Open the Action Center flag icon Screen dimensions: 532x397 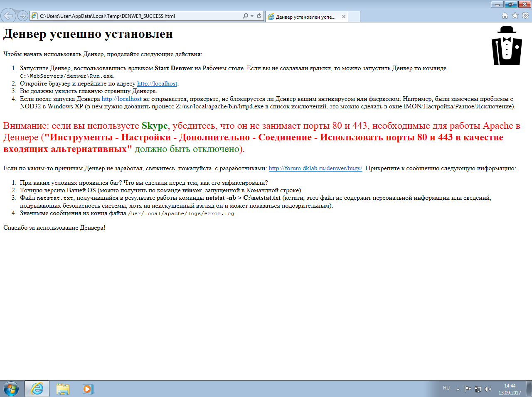point(468,389)
